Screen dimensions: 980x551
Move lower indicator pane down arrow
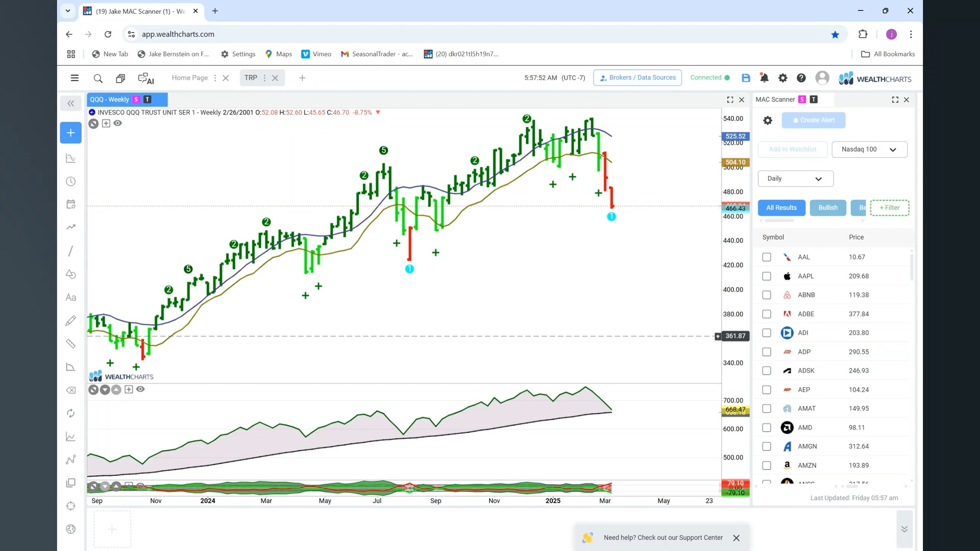[x=105, y=390]
